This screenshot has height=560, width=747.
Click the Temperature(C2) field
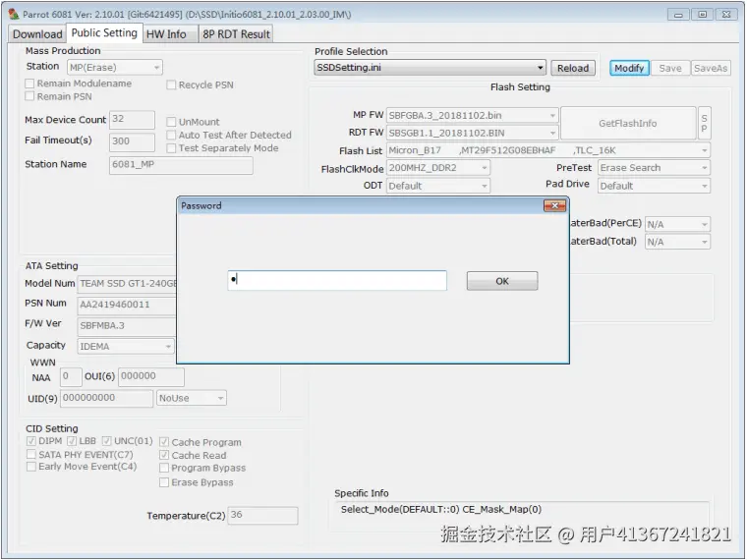(x=263, y=515)
